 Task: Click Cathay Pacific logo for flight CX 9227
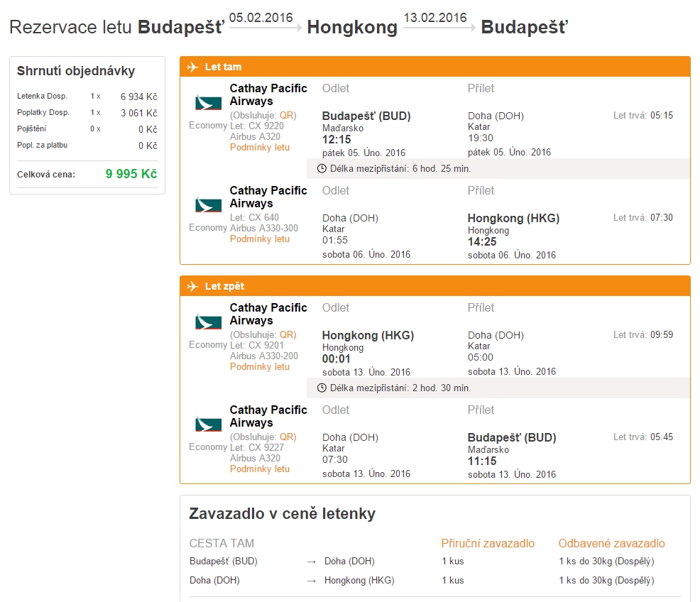pyautogui.click(x=208, y=424)
